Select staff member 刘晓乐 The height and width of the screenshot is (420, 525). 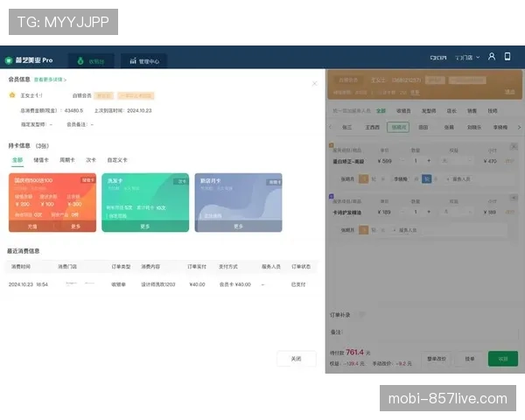tap(474, 127)
